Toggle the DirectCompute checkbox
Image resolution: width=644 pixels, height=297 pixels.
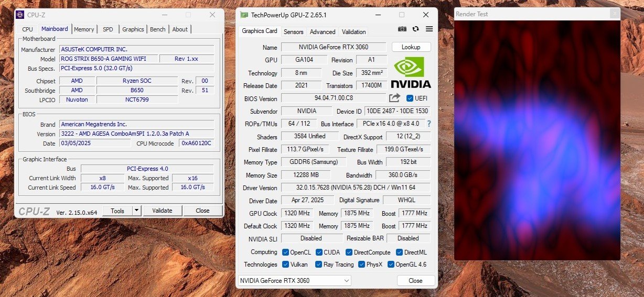pyautogui.click(x=349, y=252)
